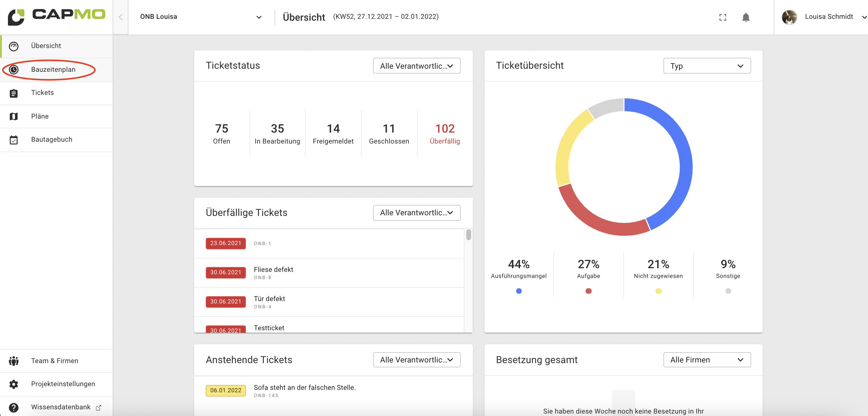Click the blue Ausführungsmangel legend dot
868x416 pixels.
point(519,291)
